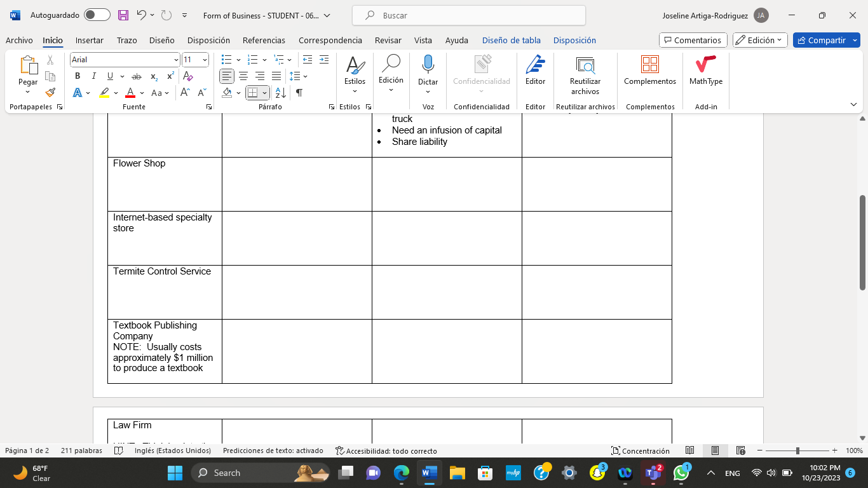Switch to Referencias tab
868x488 pixels.
(264, 40)
